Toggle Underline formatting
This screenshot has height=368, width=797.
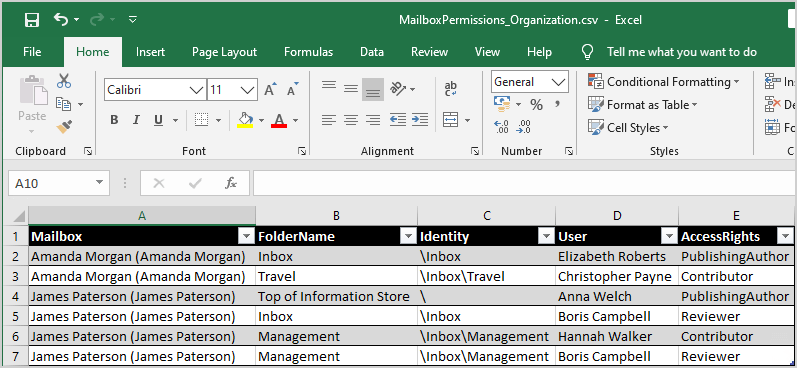point(158,120)
